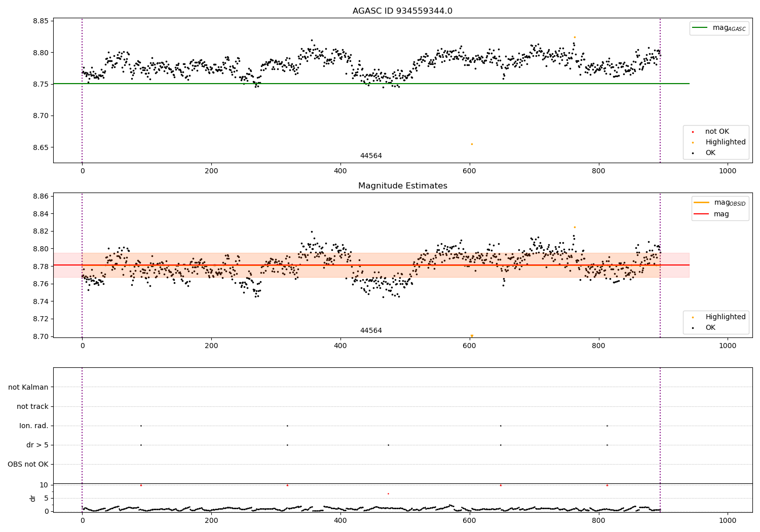Click the 'dr > 5' row dot near x=475

click(x=388, y=445)
